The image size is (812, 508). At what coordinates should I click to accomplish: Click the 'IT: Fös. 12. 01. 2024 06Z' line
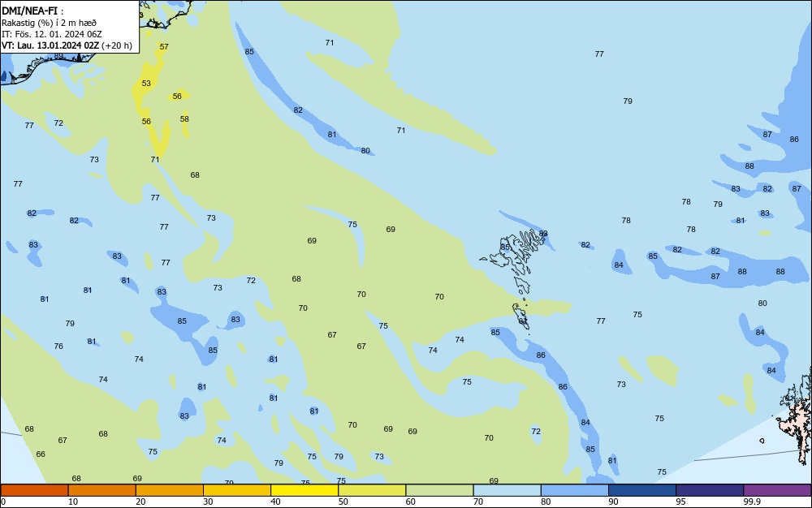pyautogui.click(x=52, y=34)
